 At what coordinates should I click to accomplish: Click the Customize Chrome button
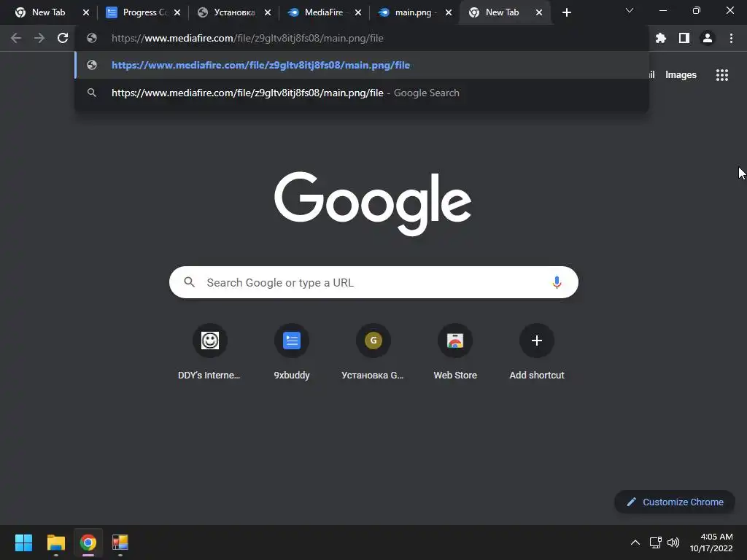tap(675, 502)
